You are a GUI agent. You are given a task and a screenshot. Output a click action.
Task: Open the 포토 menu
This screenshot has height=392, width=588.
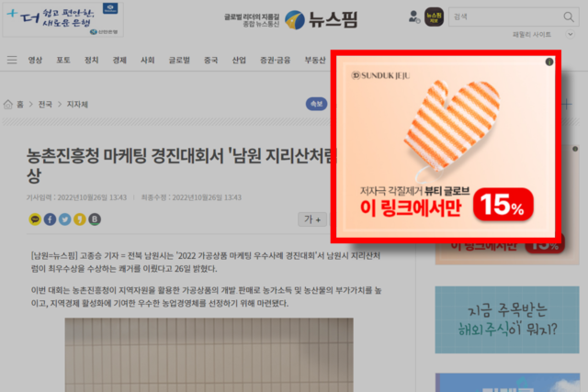point(63,60)
